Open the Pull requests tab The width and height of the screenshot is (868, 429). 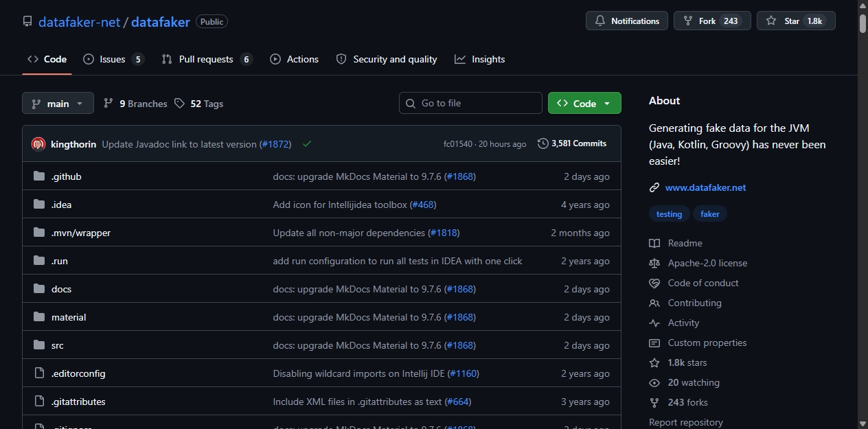207,59
